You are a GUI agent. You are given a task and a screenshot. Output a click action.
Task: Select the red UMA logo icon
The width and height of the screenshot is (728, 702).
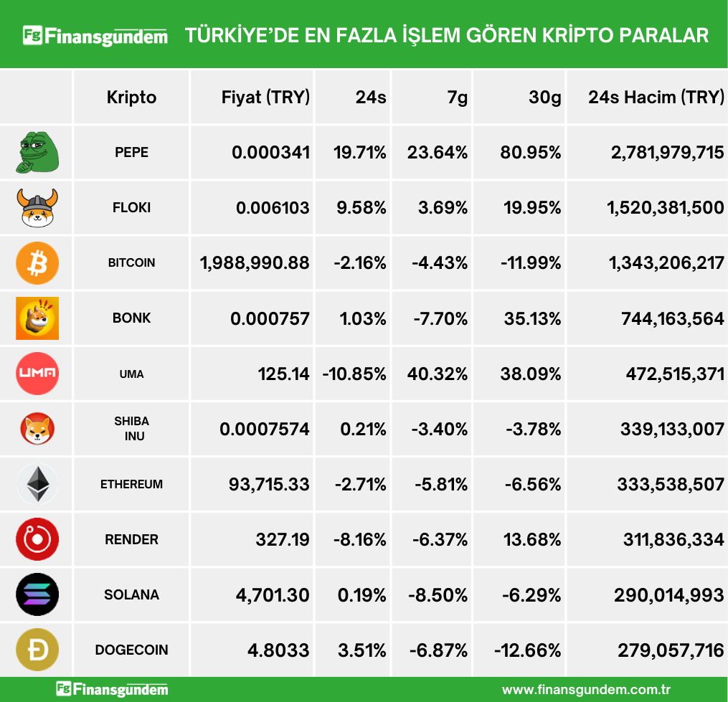click(x=37, y=374)
